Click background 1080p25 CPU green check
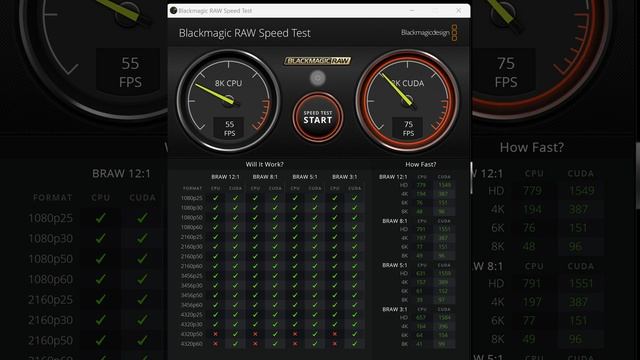The image size is (640, 360). (101, 218)
